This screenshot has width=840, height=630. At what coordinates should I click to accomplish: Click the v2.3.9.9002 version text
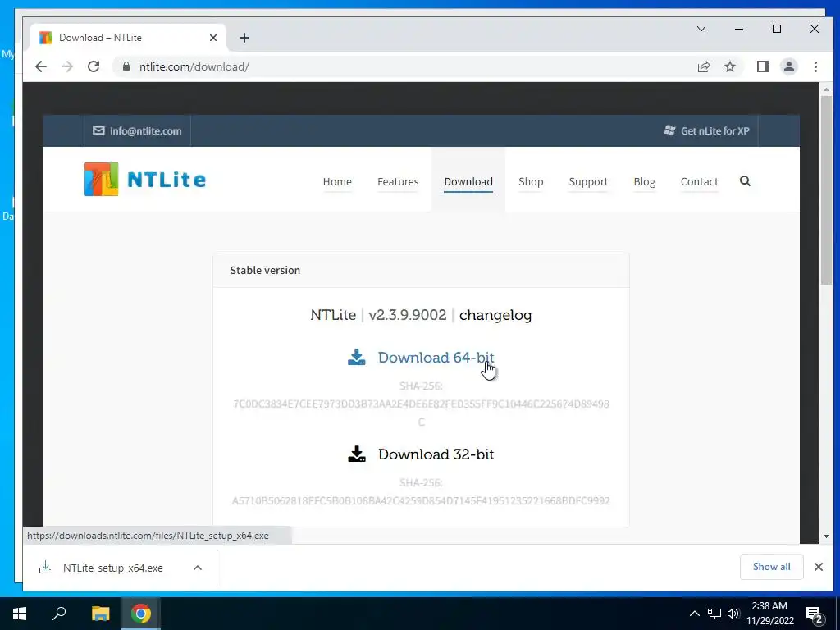[x=407, y=315]
